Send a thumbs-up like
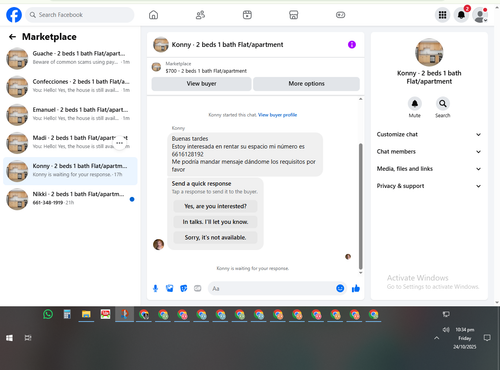 [x=356, y=288]
